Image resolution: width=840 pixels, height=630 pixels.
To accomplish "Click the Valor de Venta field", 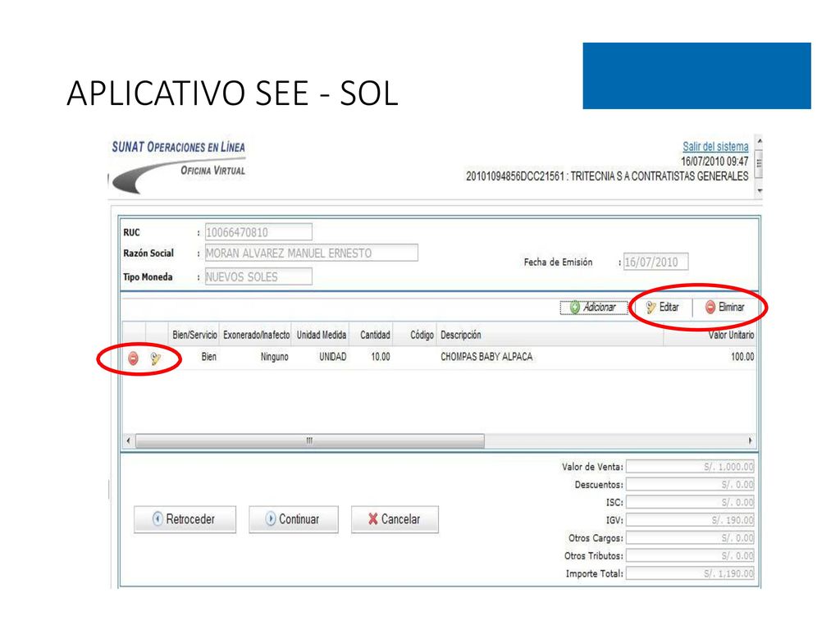I will point(690,467).
